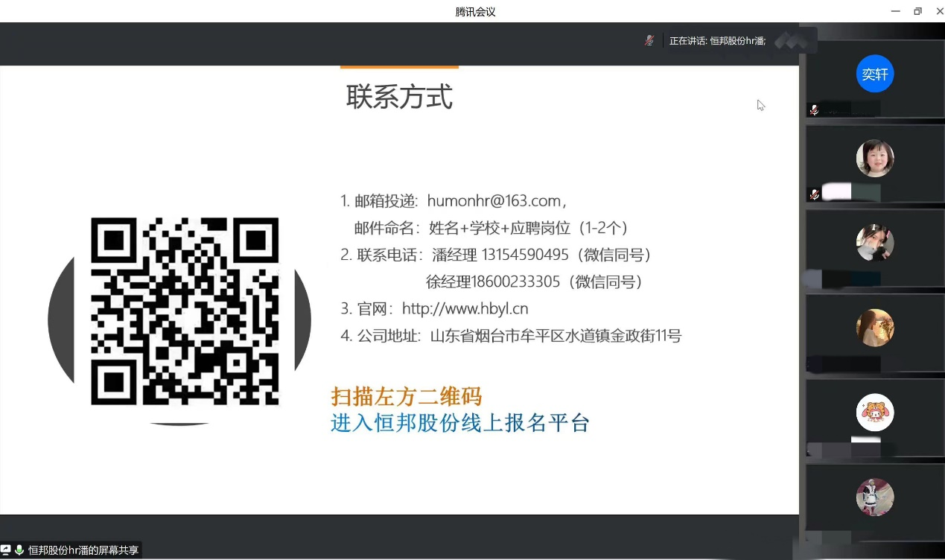Click the 正在讲话 speaker status text

(716, 41)
